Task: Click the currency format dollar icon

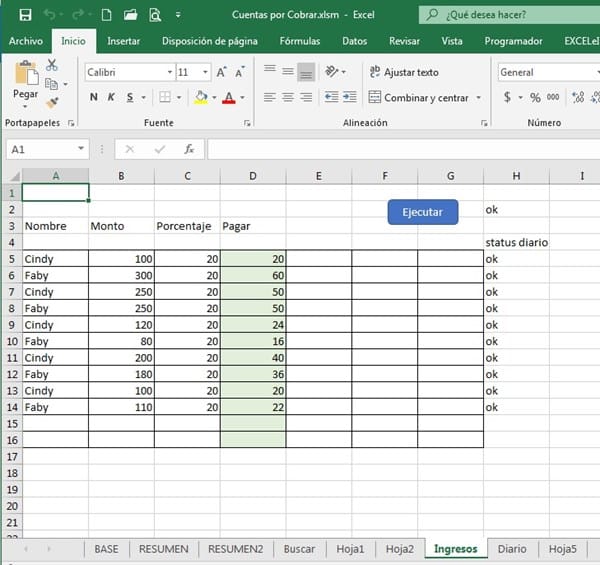Action: 507,97
